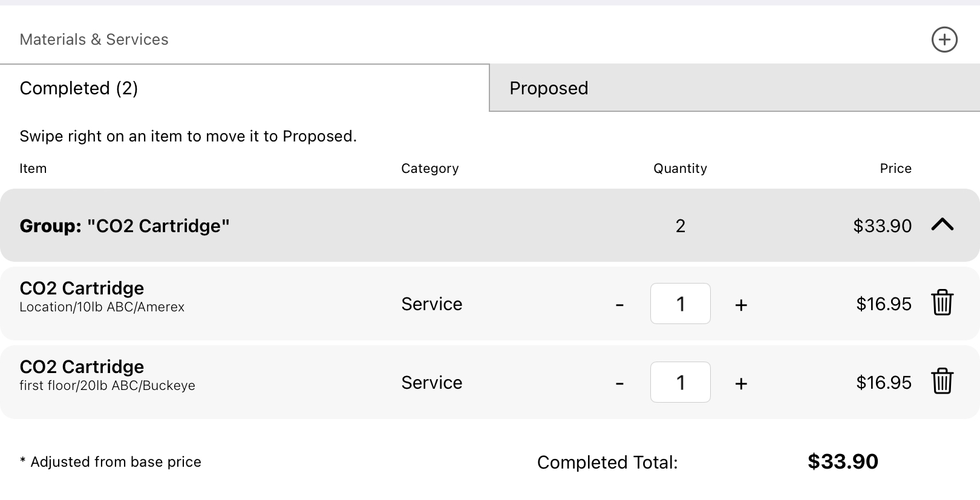Click the group total price $33.90
980x500 pixels.
[882, 226]
